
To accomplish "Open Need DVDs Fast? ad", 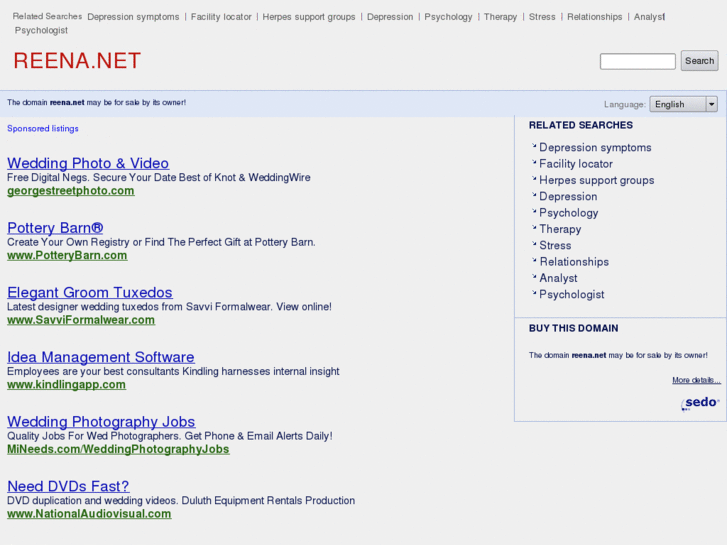I will tap(68, 486).
